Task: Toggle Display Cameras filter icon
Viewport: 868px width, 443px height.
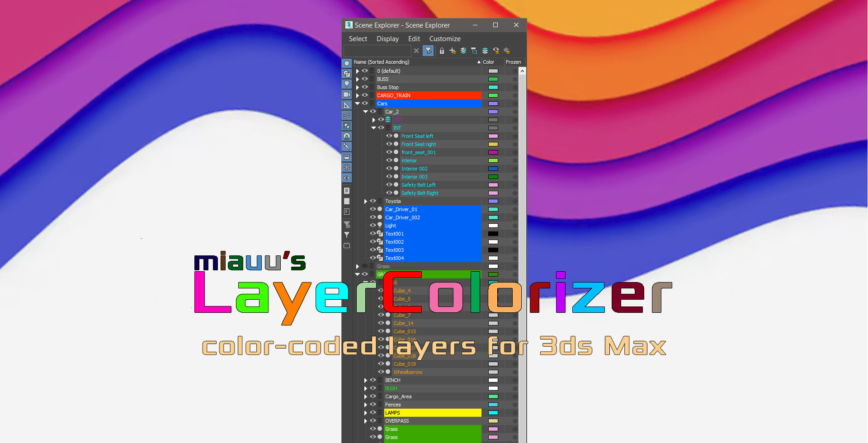Action: pos(347,94)
